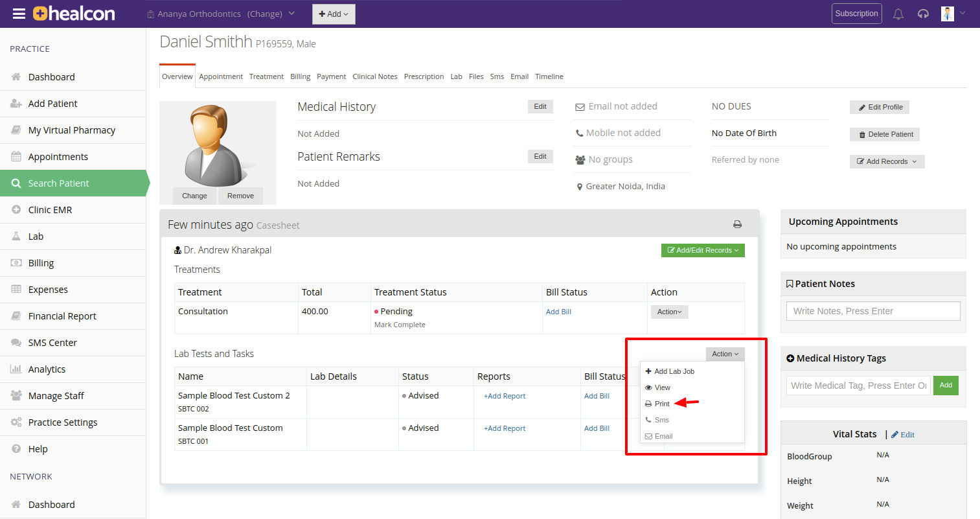
Task: Open the Add dropdown in header
Action: coord(334,14)
